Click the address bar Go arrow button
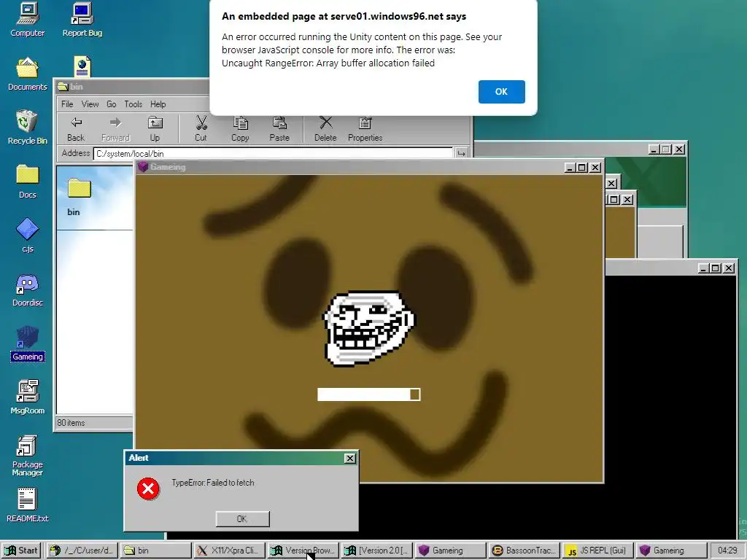Screen dimensions: 747x560 [x=461, y=153]
